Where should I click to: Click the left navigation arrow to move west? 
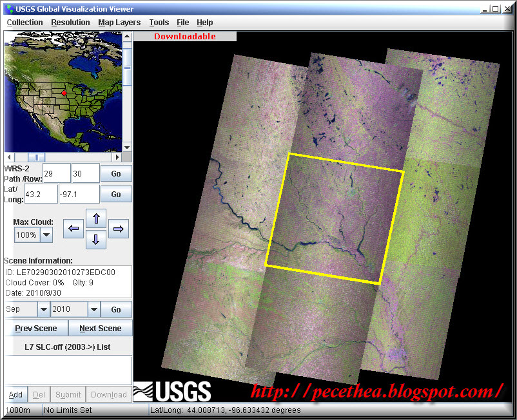(73, 229)
